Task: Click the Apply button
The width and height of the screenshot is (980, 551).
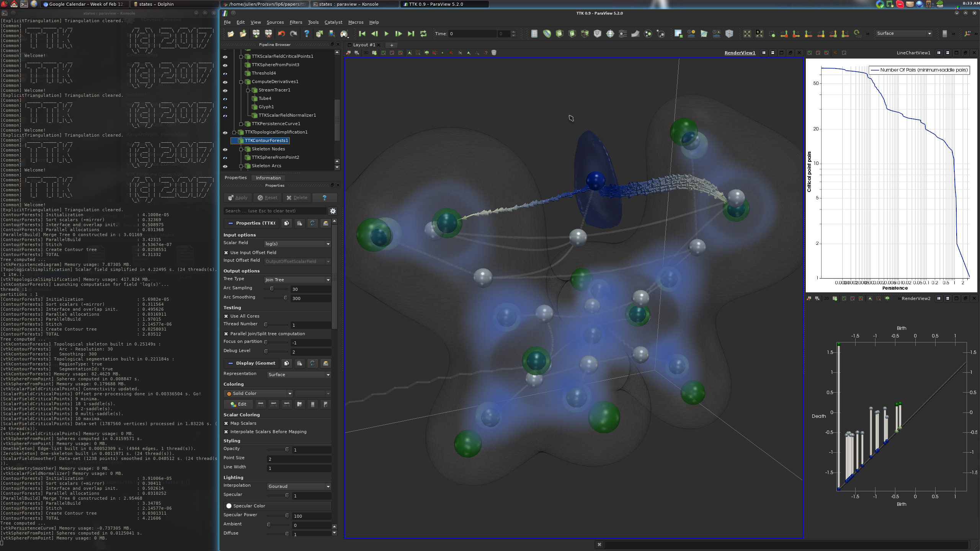Action: click(238, 198)
